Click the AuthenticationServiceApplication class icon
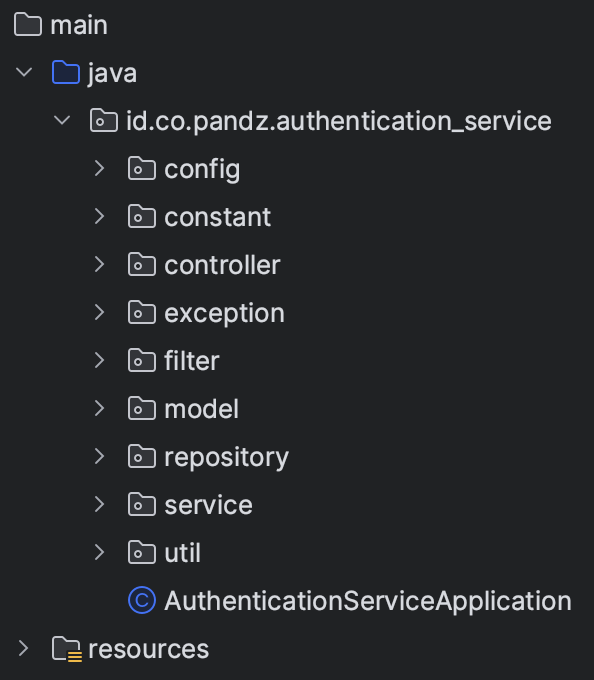Image resolution: width=594 pixels, height=680 pixels. tap(142, 600)
